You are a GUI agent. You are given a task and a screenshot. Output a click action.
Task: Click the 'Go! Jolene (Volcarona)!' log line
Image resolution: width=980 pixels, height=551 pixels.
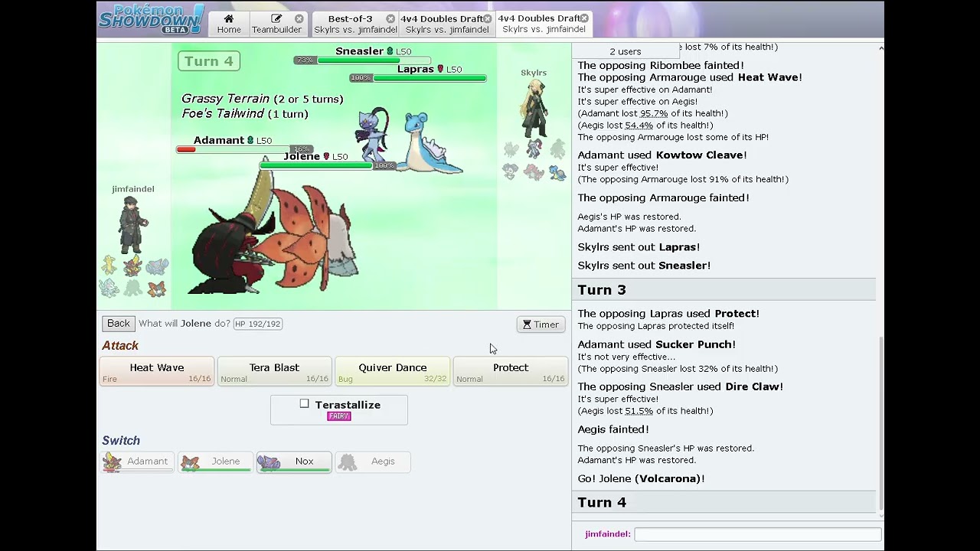641,479
